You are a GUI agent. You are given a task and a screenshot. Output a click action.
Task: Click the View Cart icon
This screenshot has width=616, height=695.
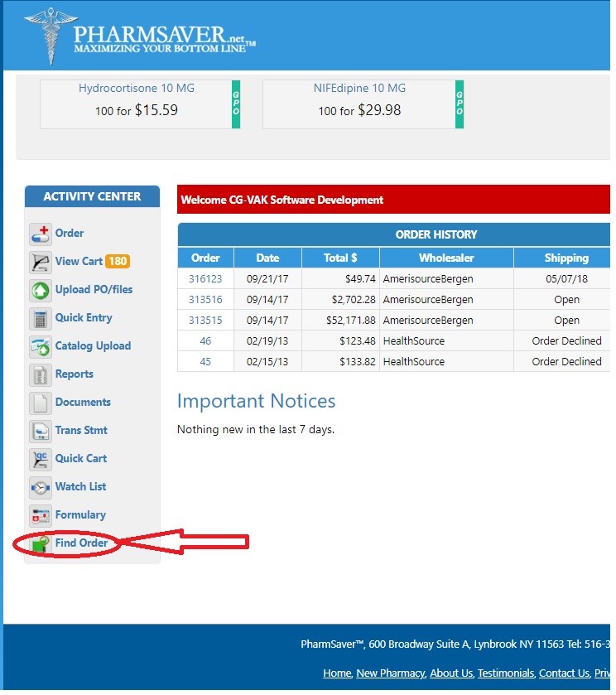point(41,262)
